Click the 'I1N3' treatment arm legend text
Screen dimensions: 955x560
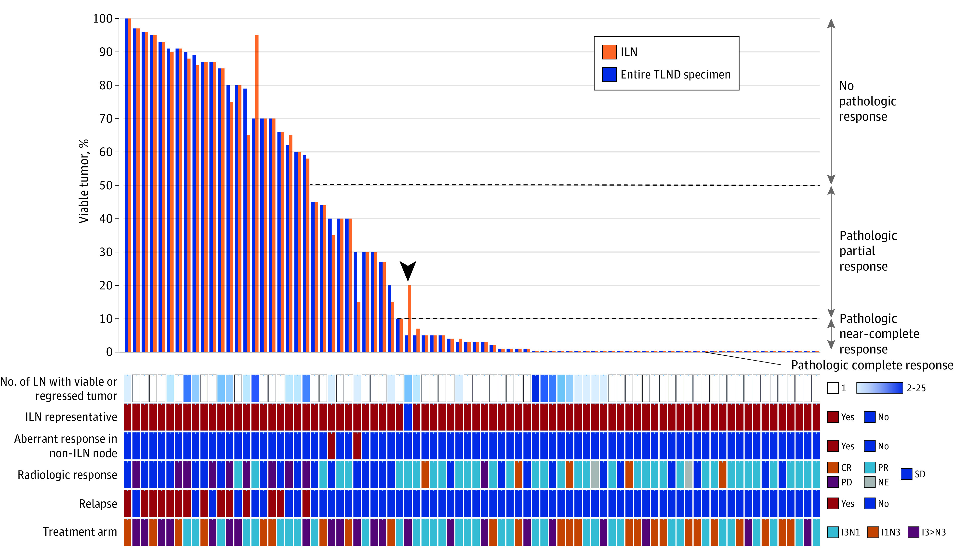tap(891, 532)
